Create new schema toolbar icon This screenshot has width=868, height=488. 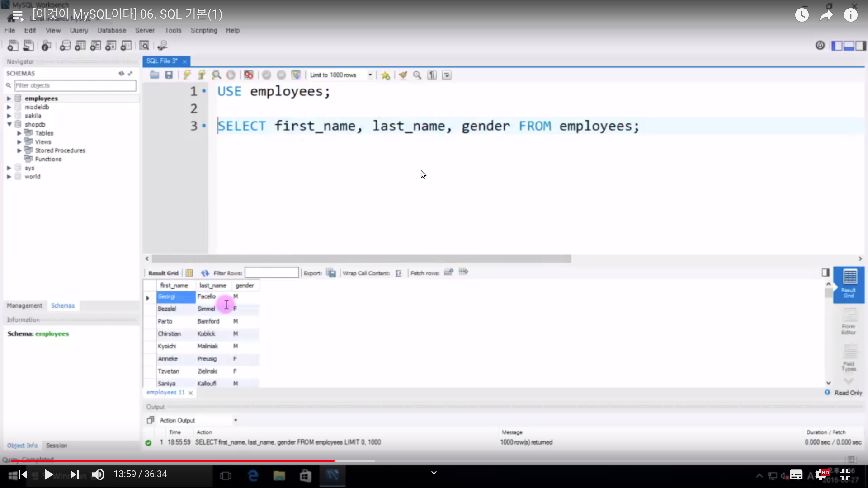65,46
